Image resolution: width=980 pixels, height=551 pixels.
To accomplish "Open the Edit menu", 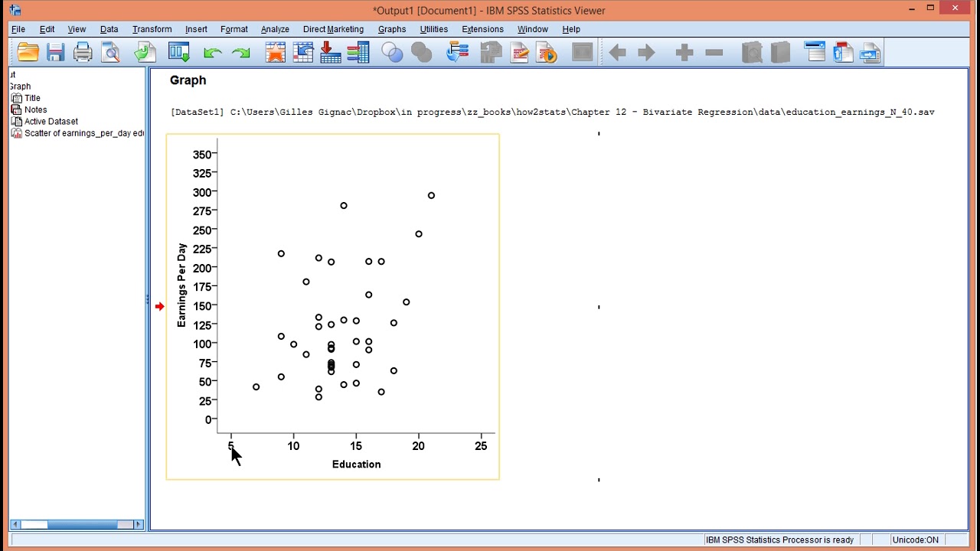I will click(x=47, y=29).
